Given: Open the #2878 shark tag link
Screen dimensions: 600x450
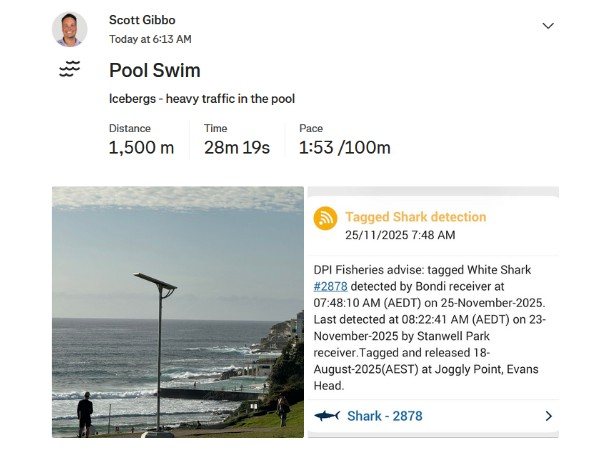Looking at the screenshot, I should point(330,285).
